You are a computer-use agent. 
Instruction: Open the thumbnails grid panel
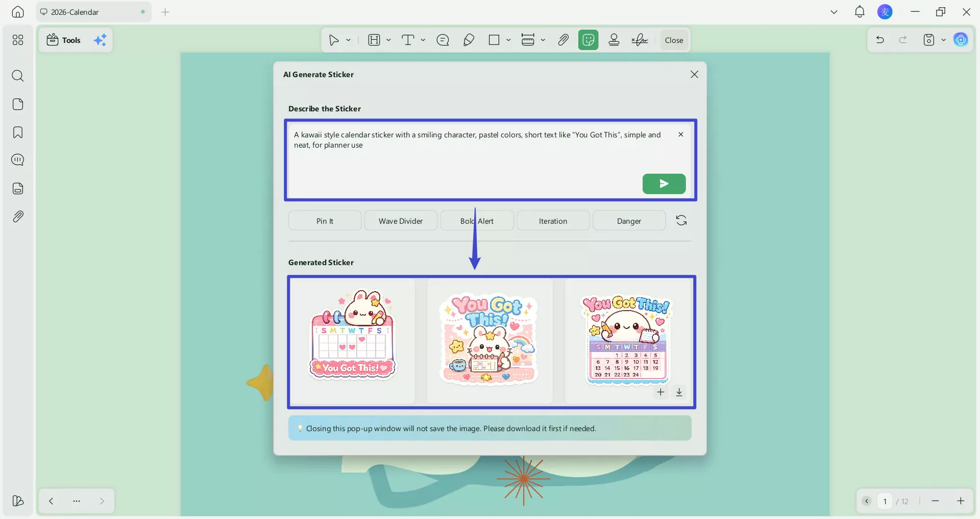(18, 40)
